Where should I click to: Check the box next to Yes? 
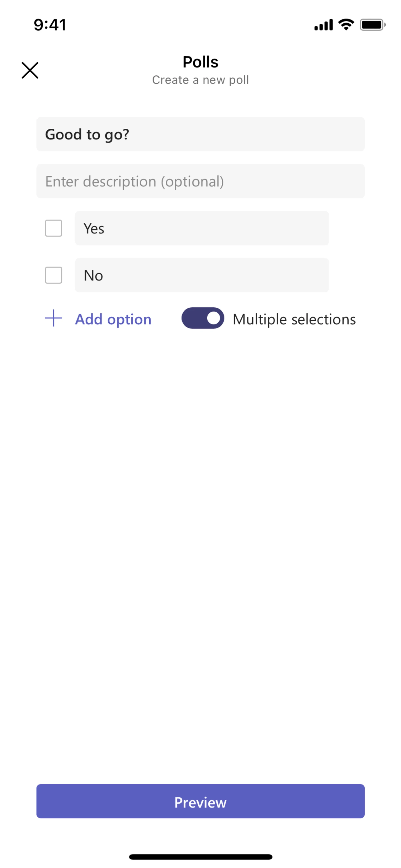pyautogui.click(x=54, y=228)
